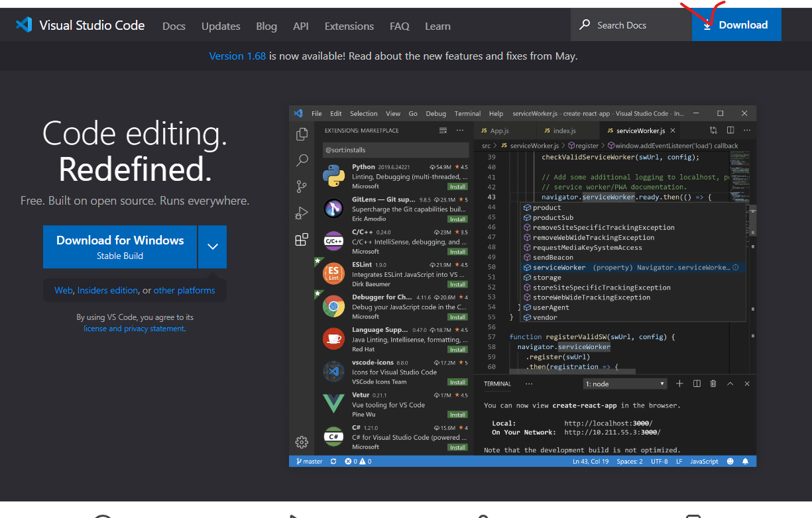Open the Terminal menu in the editor menu bar

(467, 113)
